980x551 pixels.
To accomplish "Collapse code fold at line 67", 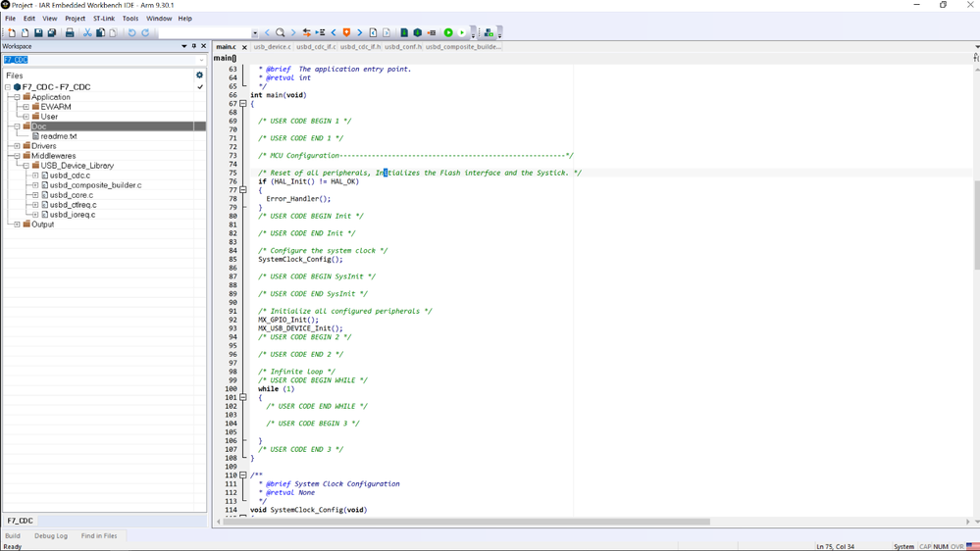I will pos(243,104).
